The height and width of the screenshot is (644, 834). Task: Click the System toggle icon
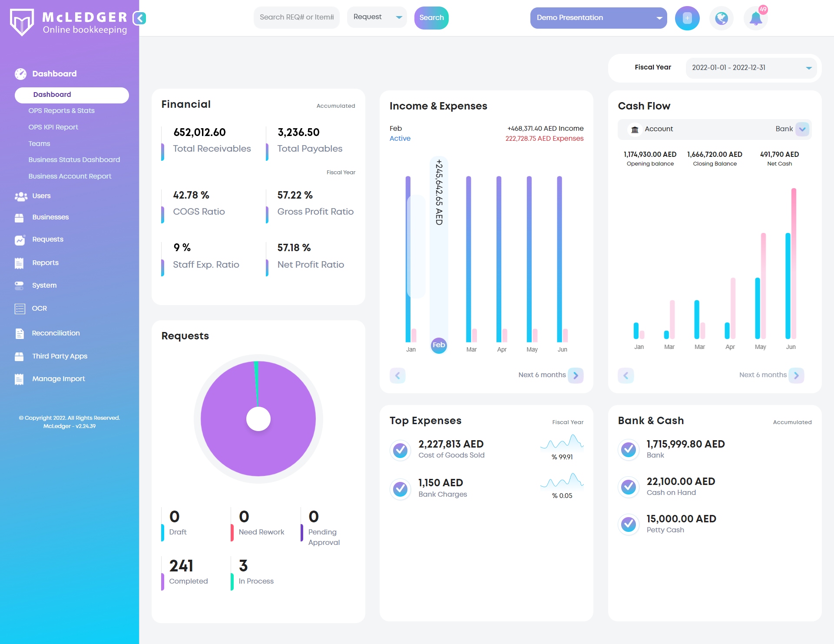[x=19, y=285]
